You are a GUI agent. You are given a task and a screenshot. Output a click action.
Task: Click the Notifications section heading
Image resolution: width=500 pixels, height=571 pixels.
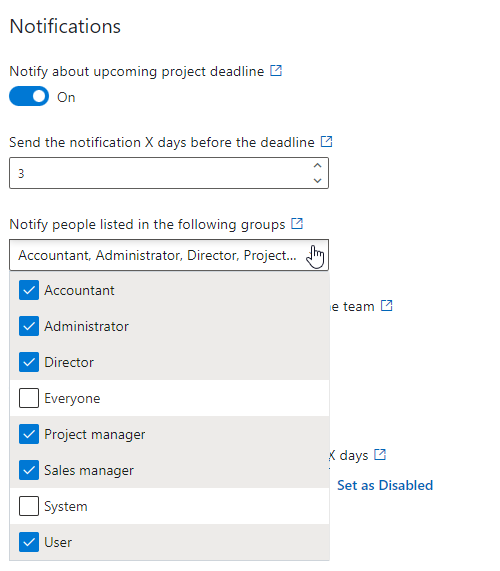click(x=65, y=26)
